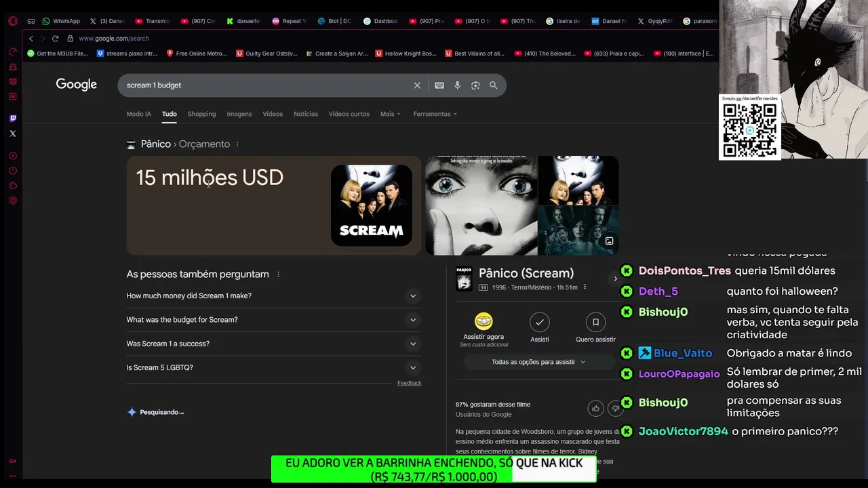Open the Player icon in sidebar
The height and width of the screenshot is (488, 868).
[12, 156]
